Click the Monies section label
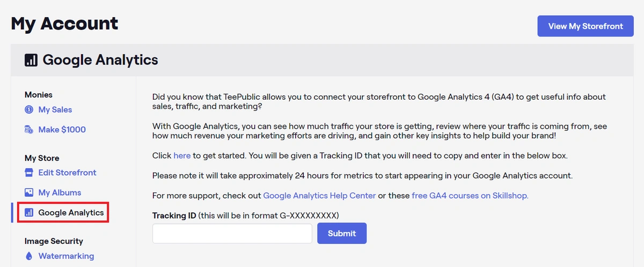 pos(39,94)
